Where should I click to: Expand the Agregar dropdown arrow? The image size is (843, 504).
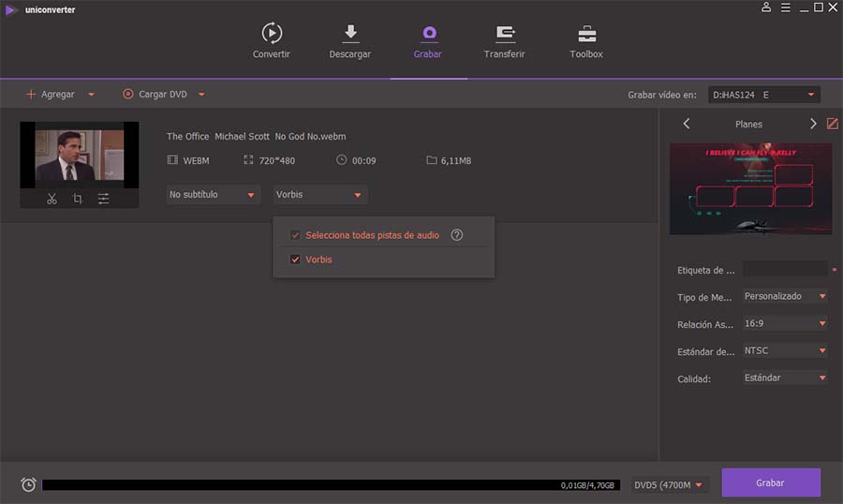(92, 95)
